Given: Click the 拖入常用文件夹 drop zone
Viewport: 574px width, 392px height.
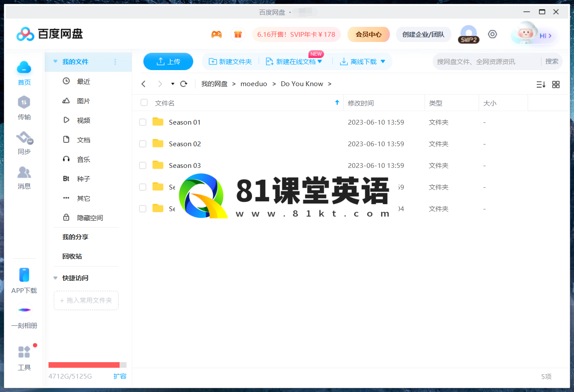Looking at the screenshot, I should [86, 300].
